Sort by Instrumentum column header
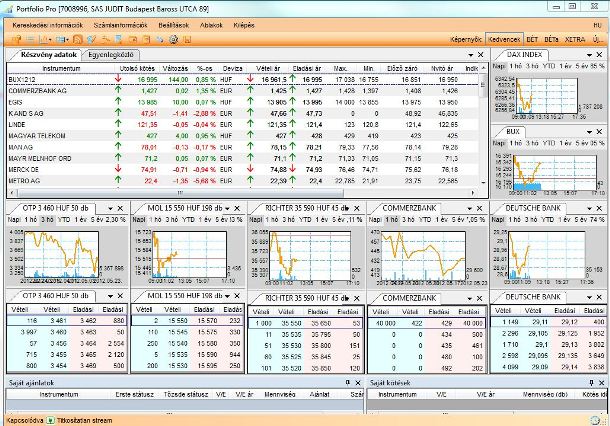This screenshot has width=610, height=426. coord(61,68)
